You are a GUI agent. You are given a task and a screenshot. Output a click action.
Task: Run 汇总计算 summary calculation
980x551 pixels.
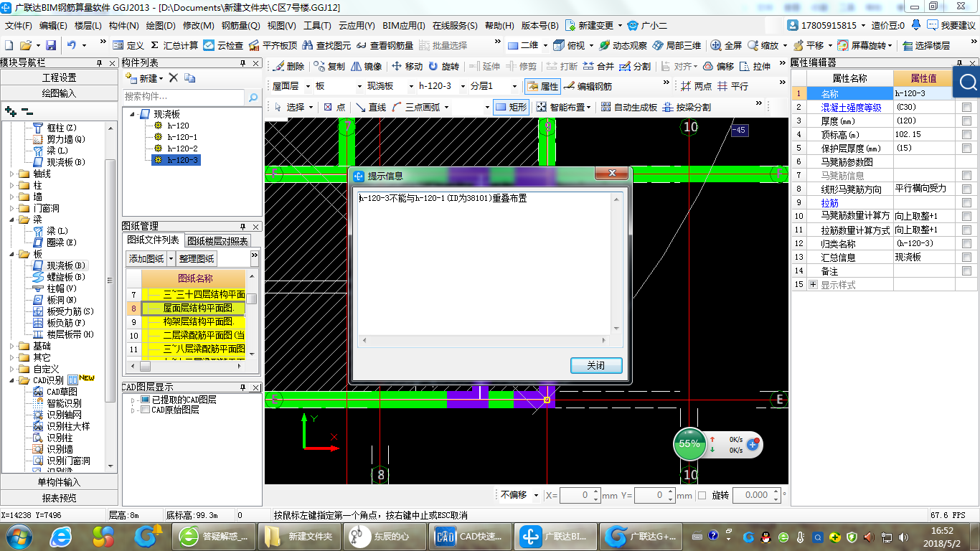(174, 45)
